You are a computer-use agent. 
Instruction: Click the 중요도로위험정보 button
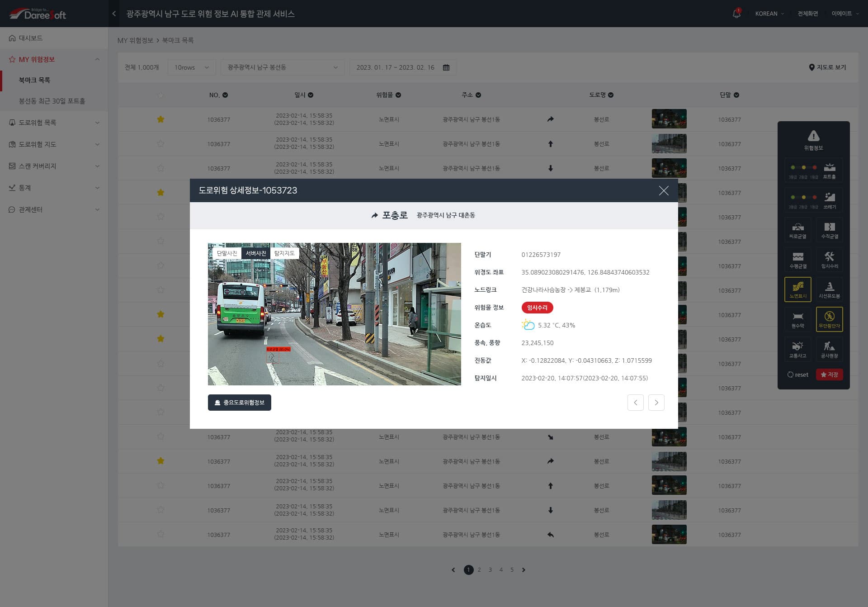coord(239,403)
